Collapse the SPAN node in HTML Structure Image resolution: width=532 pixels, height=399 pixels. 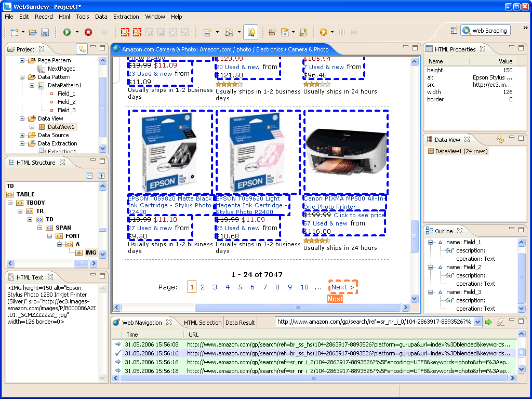39,228
